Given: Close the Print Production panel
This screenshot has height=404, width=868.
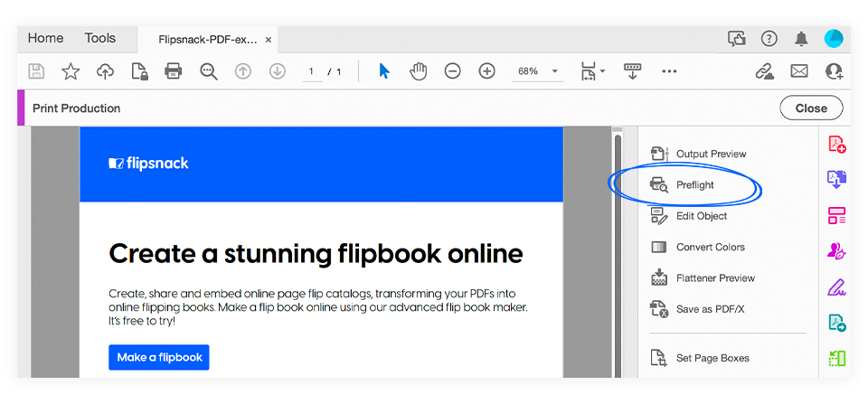Looking at the screenshot, I should pos(811,108).
